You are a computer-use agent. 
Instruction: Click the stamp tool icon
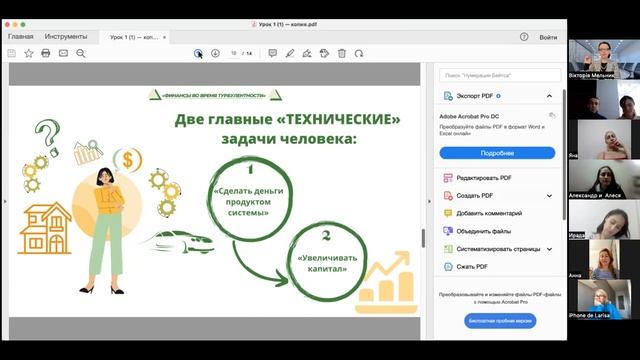[x=324, y=53]
